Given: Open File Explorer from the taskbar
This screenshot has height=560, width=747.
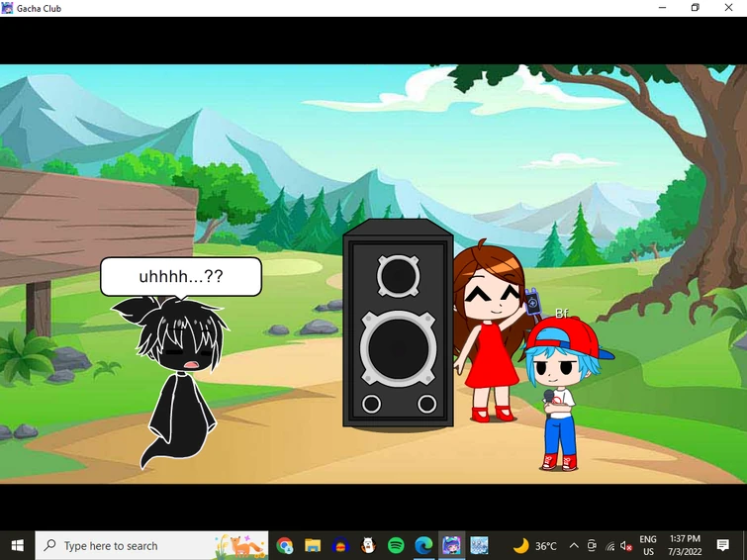Looking at the screenshot, I should point(313,545).
